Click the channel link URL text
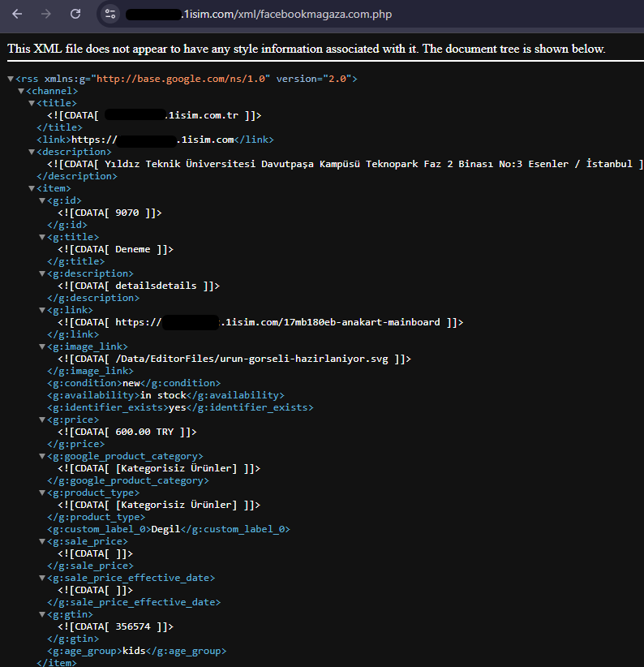Viewport: 644px width, 667px height. (152, 140)
